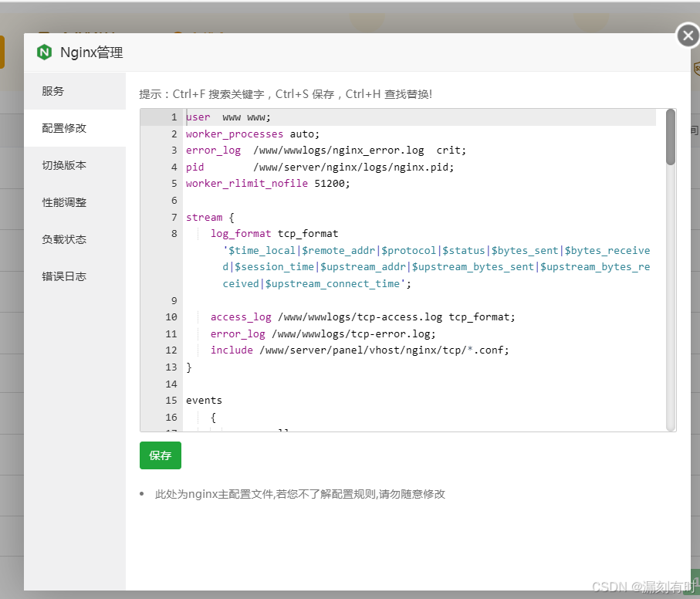Open the 错误日志 tab
700x599 pixels.
(x=75, y=276)
